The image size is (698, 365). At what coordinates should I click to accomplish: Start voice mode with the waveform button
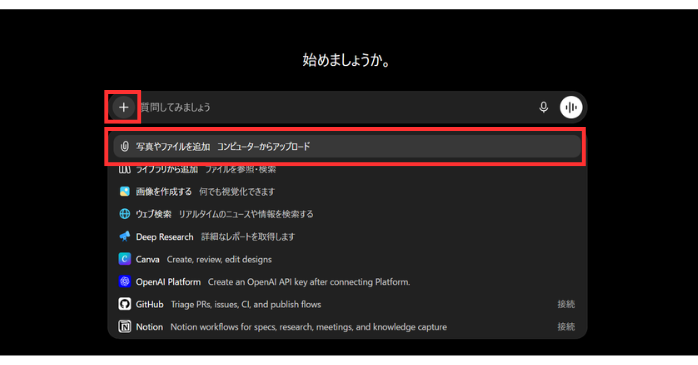point(571,107)
